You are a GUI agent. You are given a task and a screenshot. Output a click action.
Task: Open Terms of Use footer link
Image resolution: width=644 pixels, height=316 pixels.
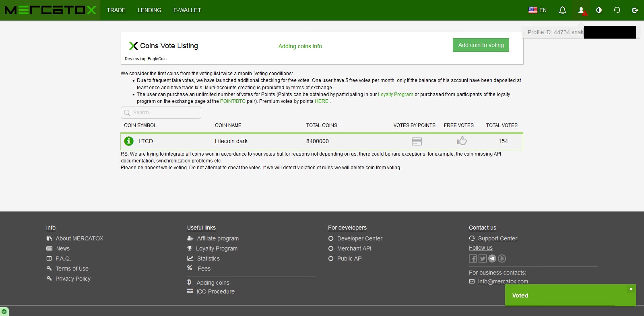(x=72, y=269)
